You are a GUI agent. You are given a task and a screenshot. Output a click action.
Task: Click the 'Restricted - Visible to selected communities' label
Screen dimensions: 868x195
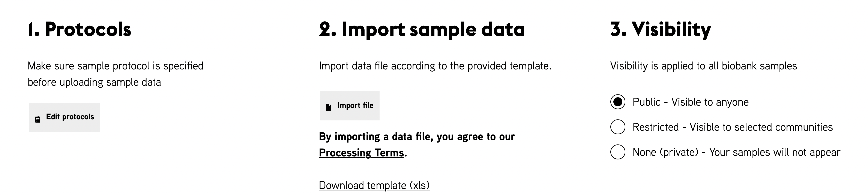click(x=732, y=127)
